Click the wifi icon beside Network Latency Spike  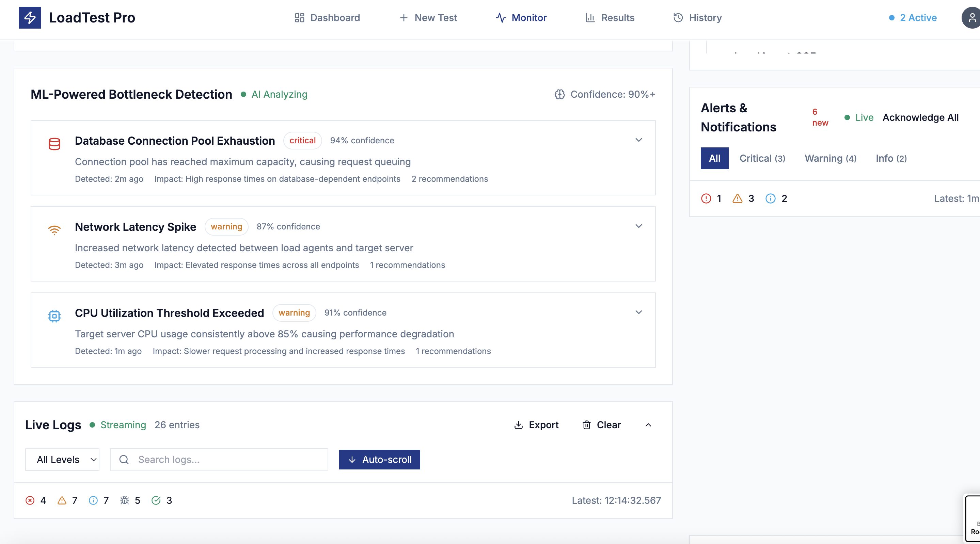coord(54,230)
